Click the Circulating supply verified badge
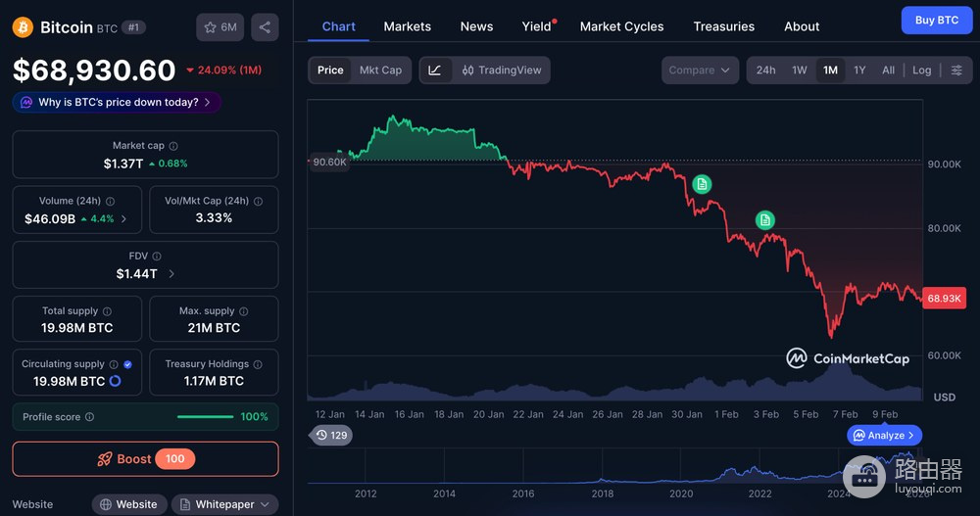Screen dimensions: 980x516 127,364
